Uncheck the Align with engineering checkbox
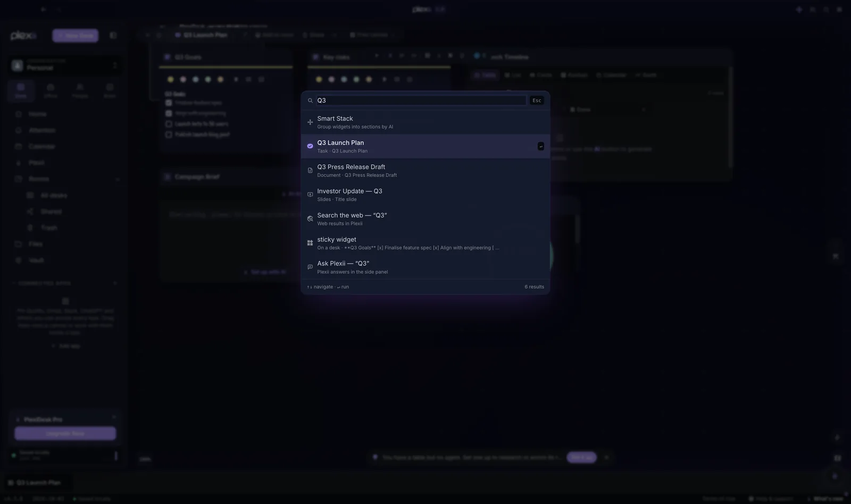 click(169, 113)
